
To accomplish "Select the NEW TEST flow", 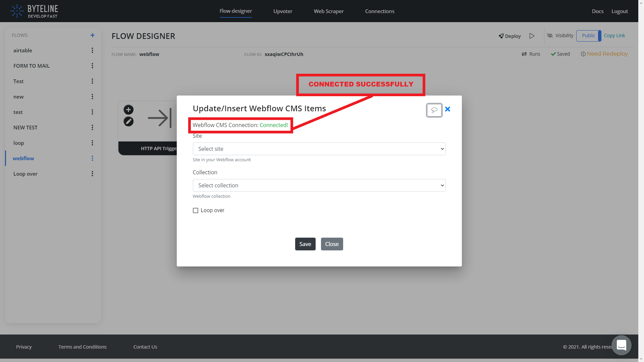I will pos(25,127).
